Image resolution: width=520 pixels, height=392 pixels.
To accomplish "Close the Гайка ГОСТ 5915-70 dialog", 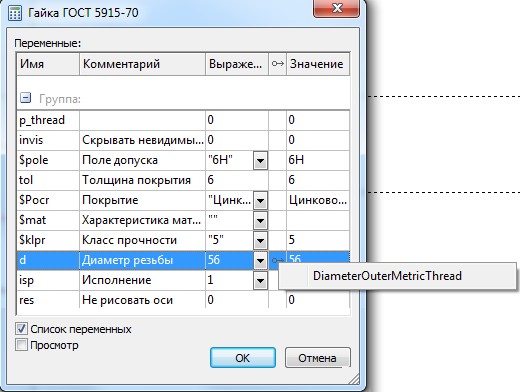I will tap(336, 8).
